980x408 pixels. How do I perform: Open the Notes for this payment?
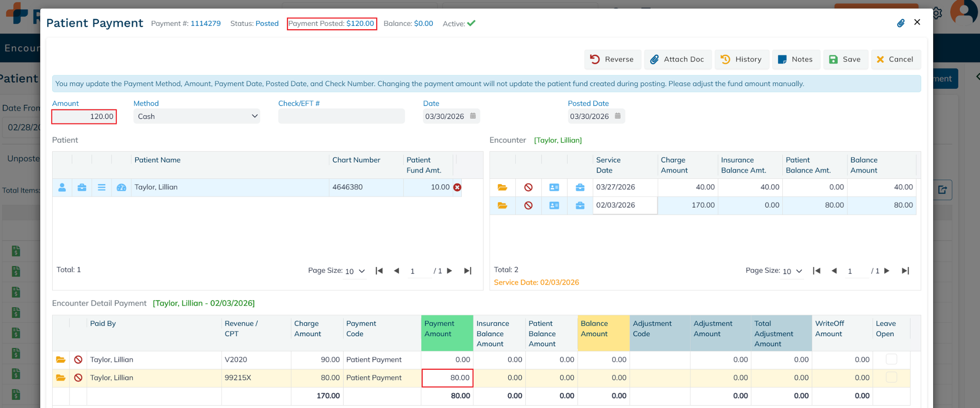795,59
